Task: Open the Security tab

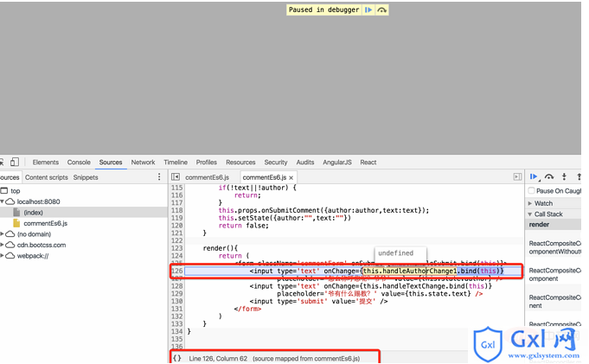Action: [276, 163]
